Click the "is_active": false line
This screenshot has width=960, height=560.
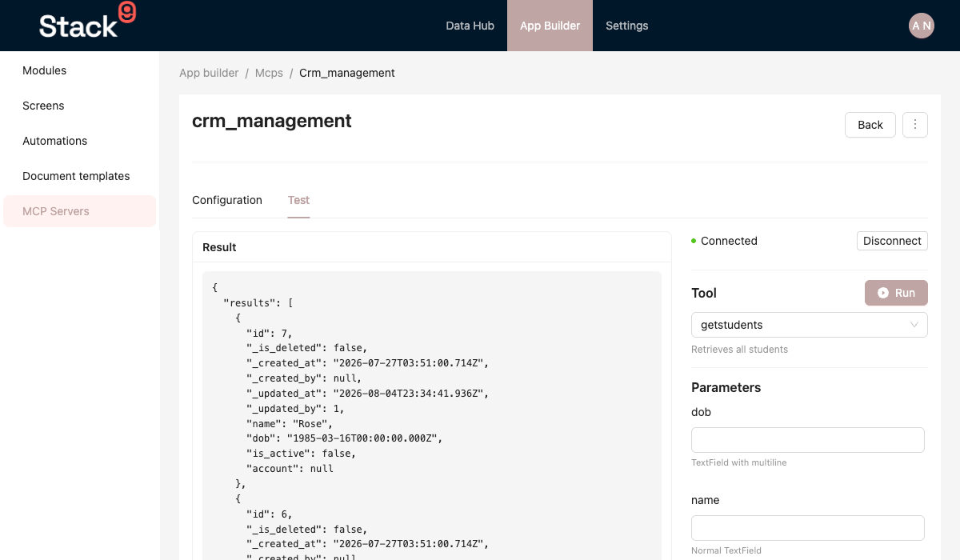(x=301, y=454)
